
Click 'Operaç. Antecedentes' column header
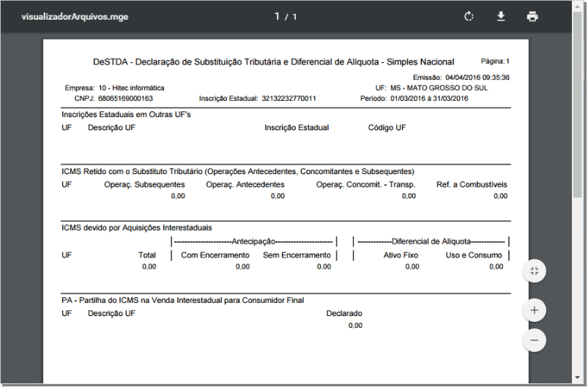[x=245, y=184]
